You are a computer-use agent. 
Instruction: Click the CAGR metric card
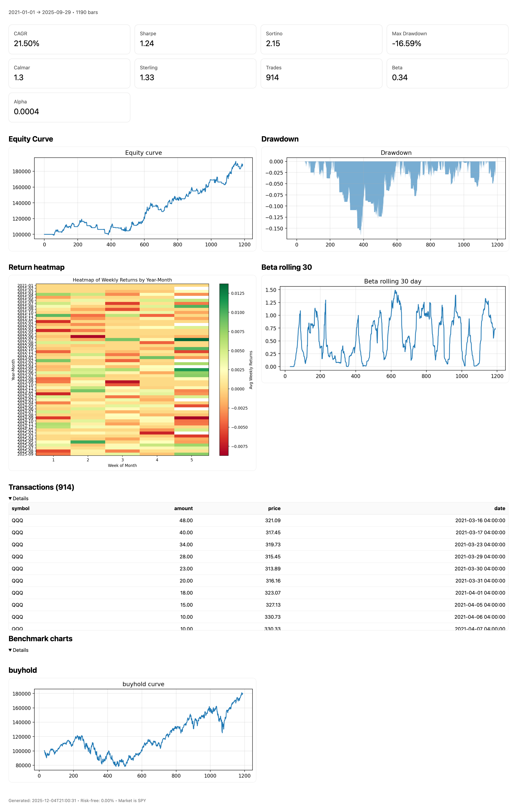coord(69,39)
